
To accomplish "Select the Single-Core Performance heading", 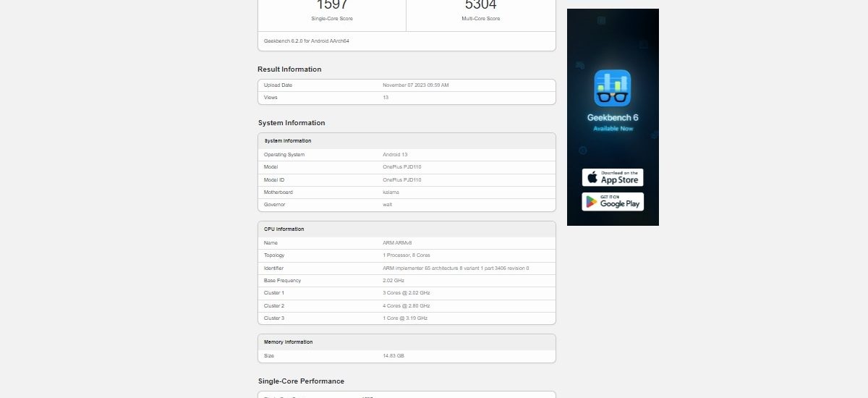I will (301, 381).
